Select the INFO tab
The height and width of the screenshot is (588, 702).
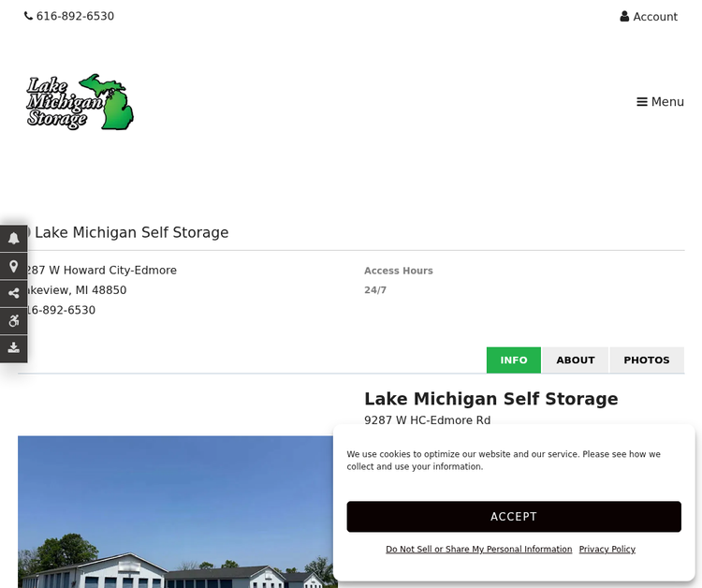pyautogui.click(x=514, y=360)
